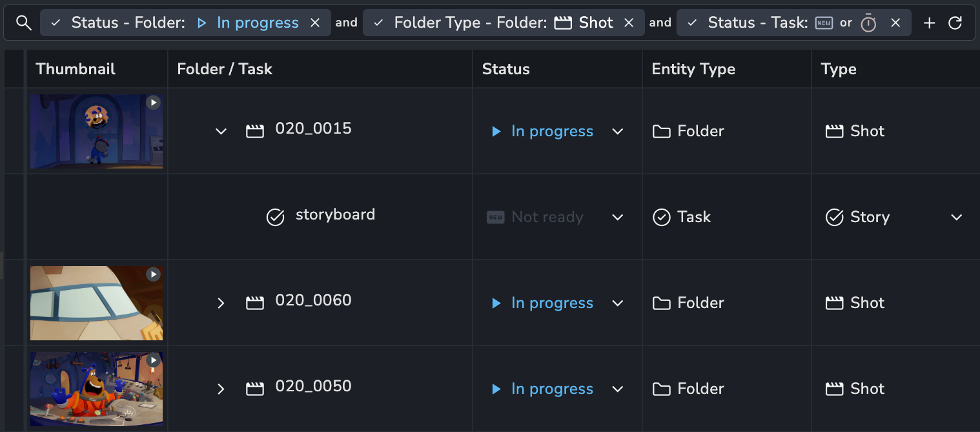Toggle the Status - Folder filter checkmark
The image size is (980, 432).
click(x=56, y=23)
